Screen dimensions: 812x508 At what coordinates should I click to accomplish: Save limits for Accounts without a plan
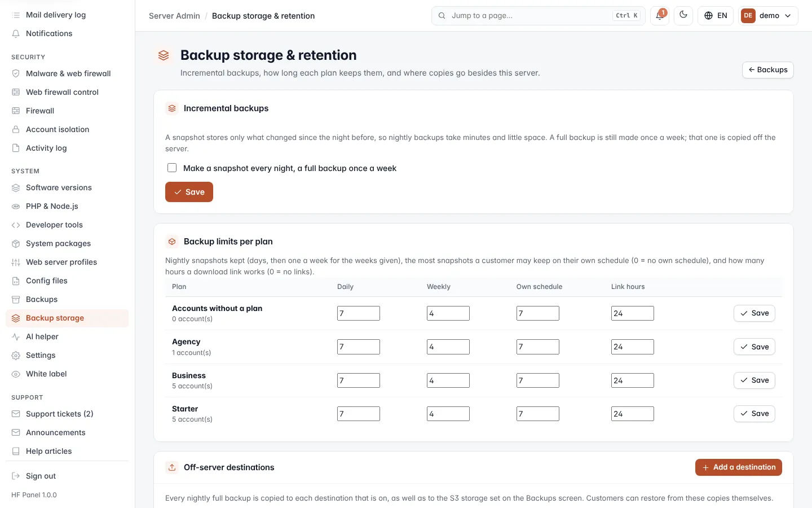pyautogui.click(x=754, y=313)
